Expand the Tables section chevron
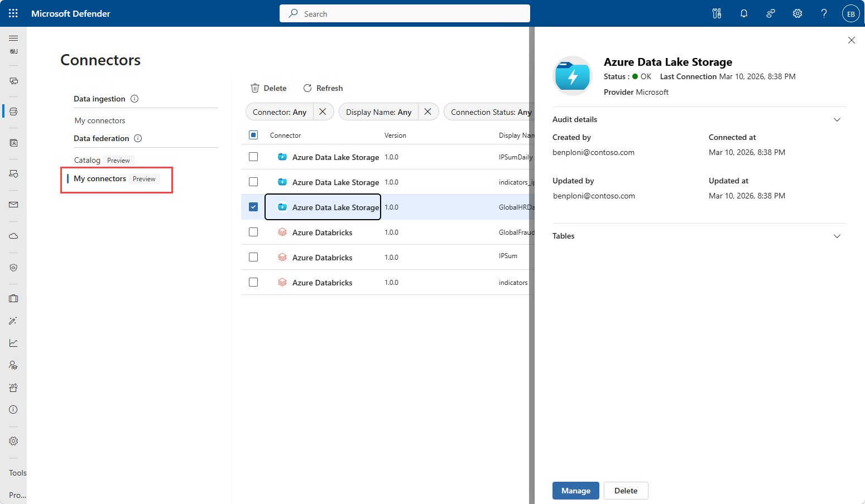The image size is (865, 504). (x=837, y=236)
